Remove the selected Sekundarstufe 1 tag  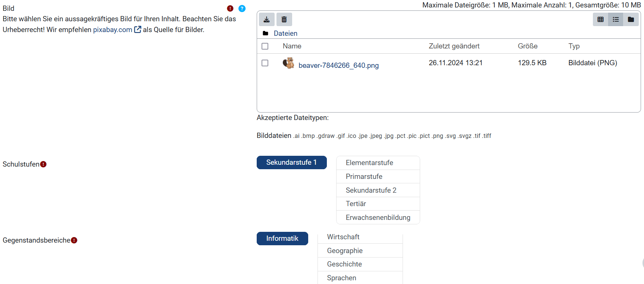pos(291,162)
